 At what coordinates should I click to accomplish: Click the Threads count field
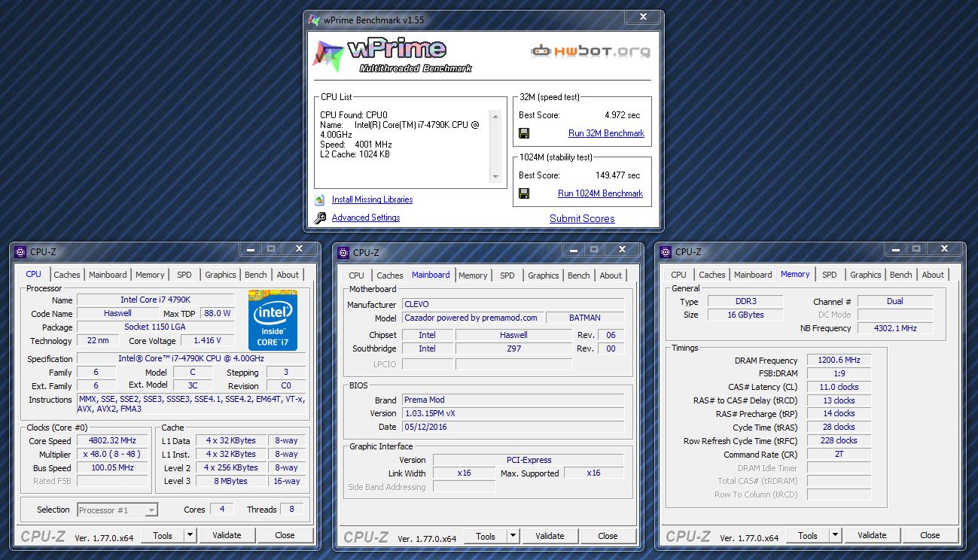coord(292,510)
